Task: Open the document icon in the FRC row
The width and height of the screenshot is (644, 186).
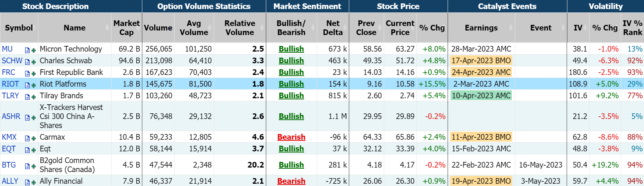Action: (27, 73)
